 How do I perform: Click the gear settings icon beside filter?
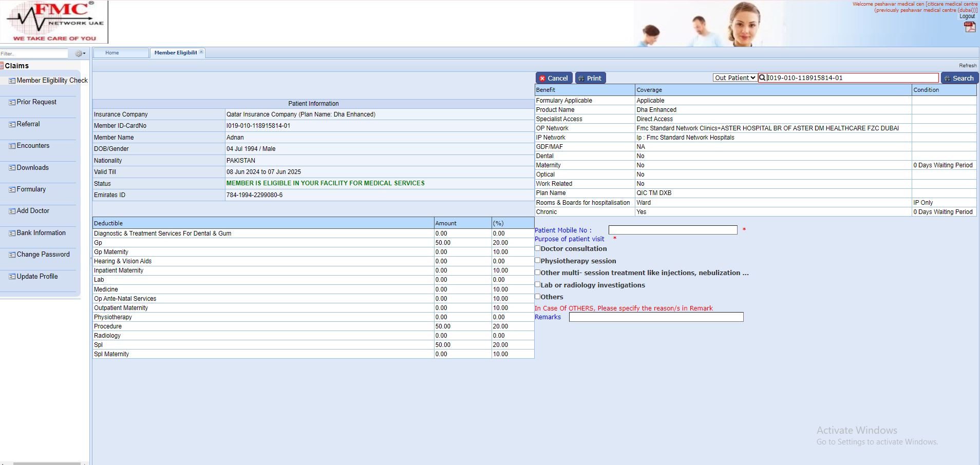tap(80, 53)
